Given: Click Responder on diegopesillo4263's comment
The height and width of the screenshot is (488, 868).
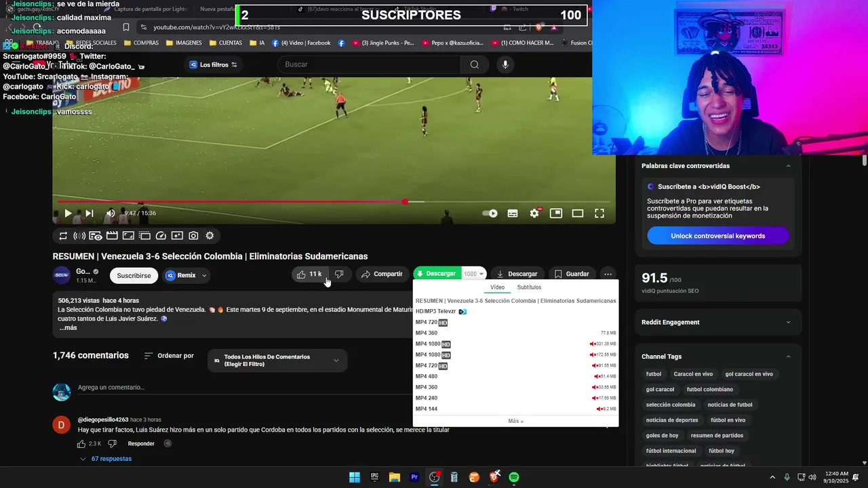Looking at the screenshot, I should tap(141, 444).
